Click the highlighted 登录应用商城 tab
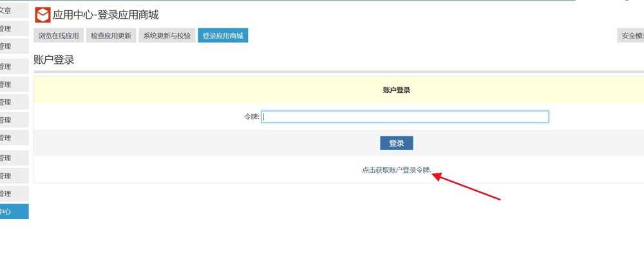 pyautogui.click(x=223, y=36)
